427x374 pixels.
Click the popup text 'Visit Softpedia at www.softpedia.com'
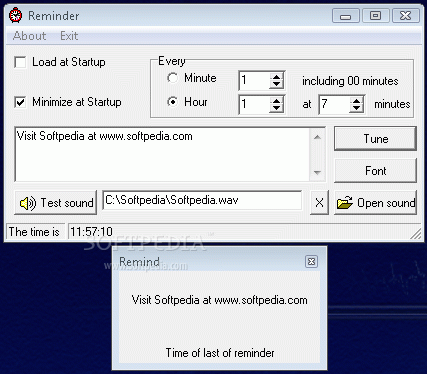coord(220,300)
